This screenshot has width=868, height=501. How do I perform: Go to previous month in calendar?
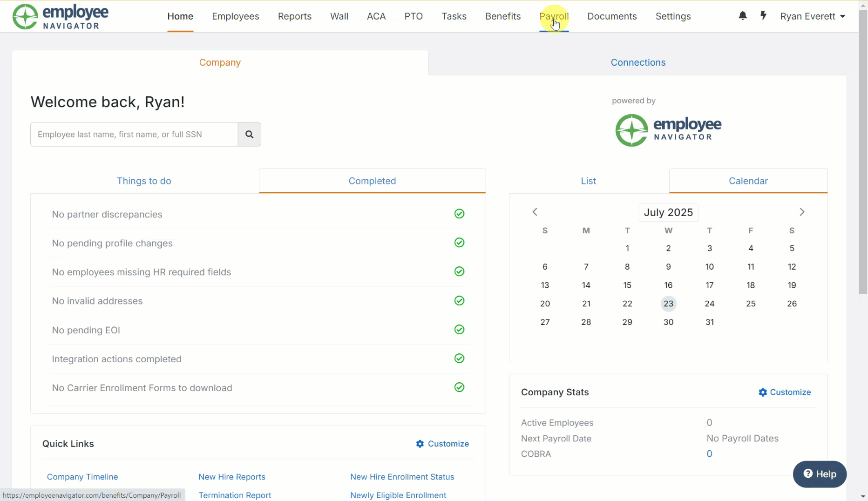(535, 212)
